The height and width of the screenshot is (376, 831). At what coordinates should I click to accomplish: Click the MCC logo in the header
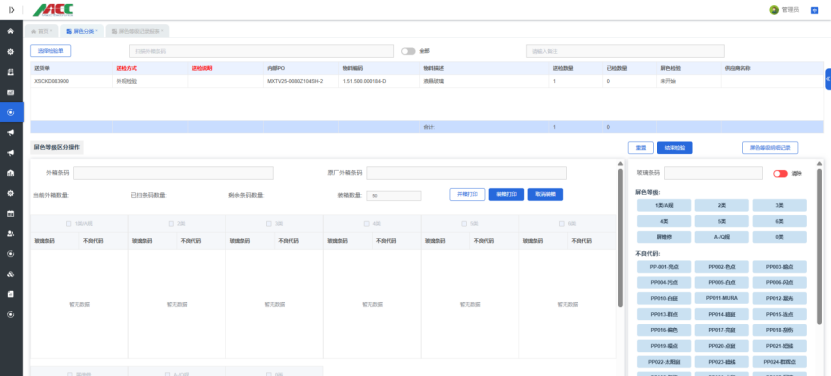53,10
